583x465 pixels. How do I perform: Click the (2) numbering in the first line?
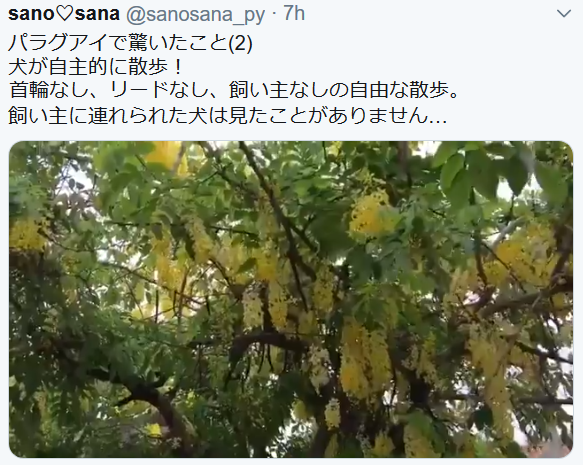click(240, 43)
